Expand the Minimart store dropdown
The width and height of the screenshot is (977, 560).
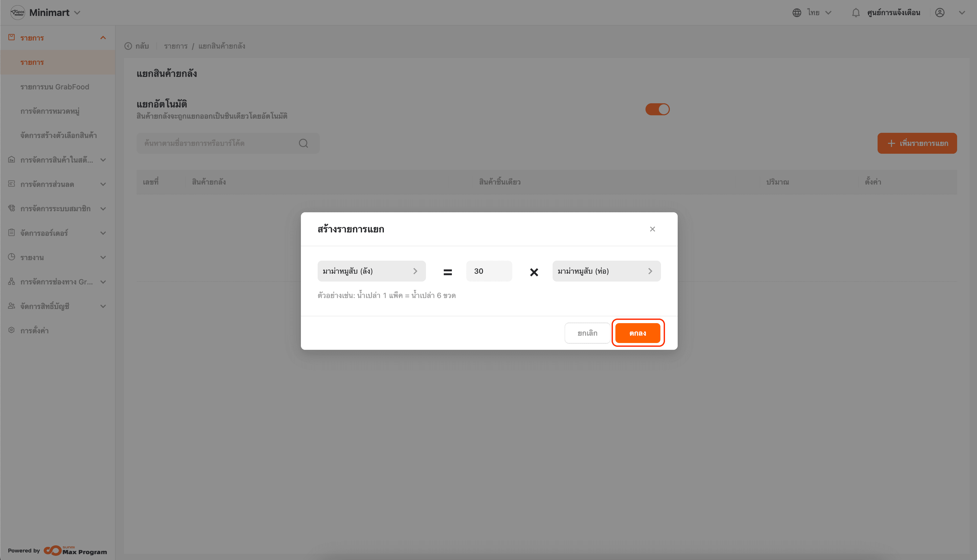tap(77, 13)
